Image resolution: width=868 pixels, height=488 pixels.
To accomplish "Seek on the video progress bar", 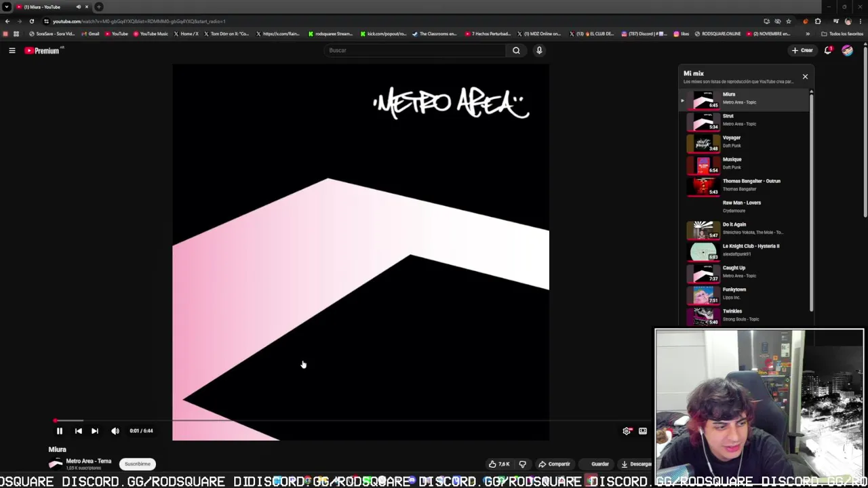I will [353, 421].
